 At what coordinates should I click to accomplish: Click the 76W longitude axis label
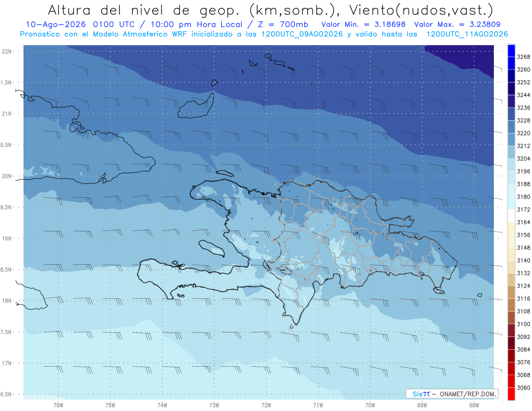[x=58, y=405]
